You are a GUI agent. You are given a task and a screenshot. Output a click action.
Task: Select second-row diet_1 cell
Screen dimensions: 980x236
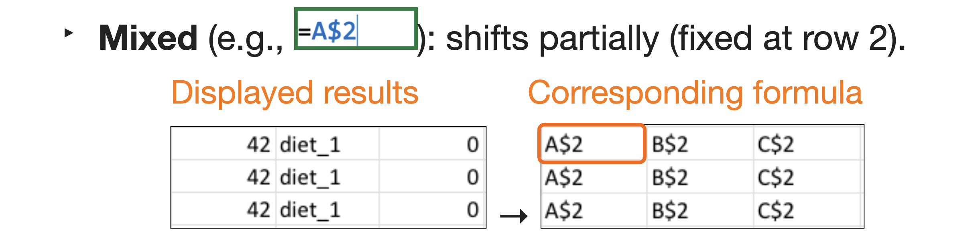(x=327, y=177)
